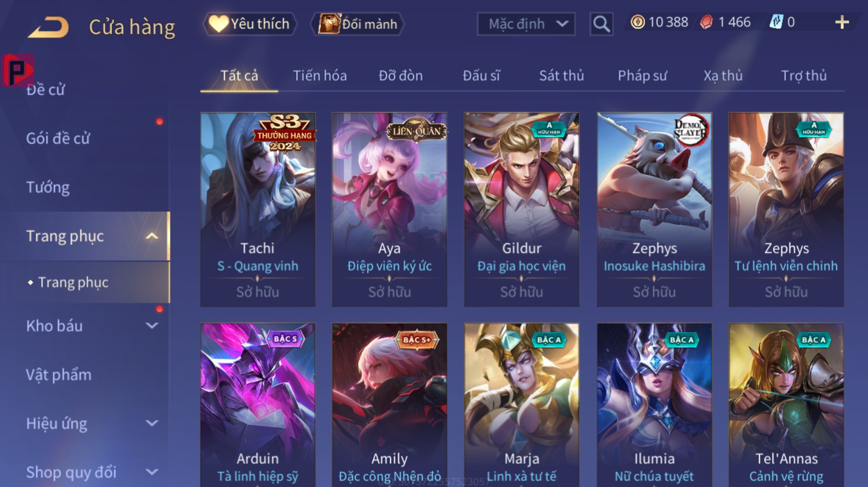The width and height of the screenshot is (868, 487).
Task: Click the gold coin balance icon
Action: [x=637, y=22]
